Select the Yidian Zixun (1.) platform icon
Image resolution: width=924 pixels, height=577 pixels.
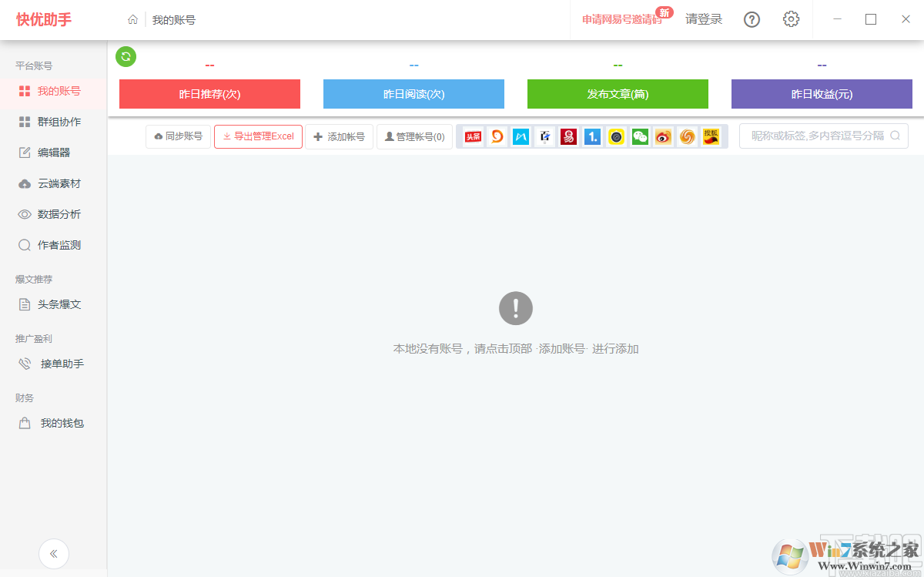[592, 136]
